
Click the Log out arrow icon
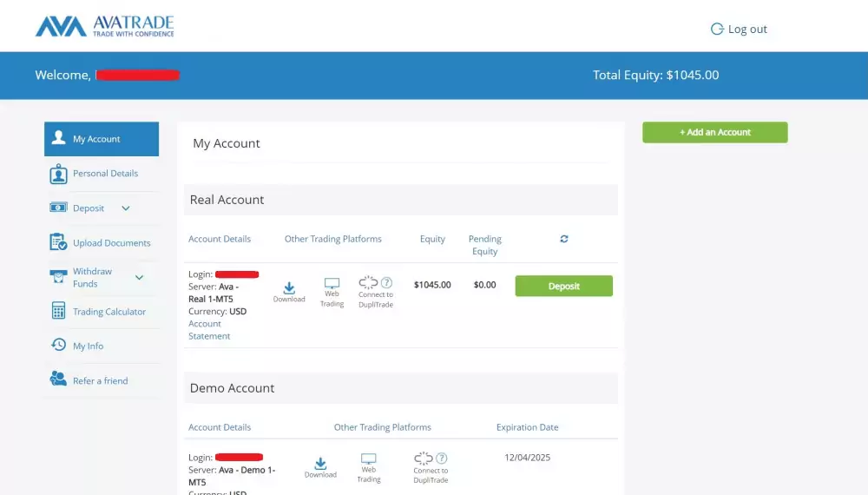point(717,29)
